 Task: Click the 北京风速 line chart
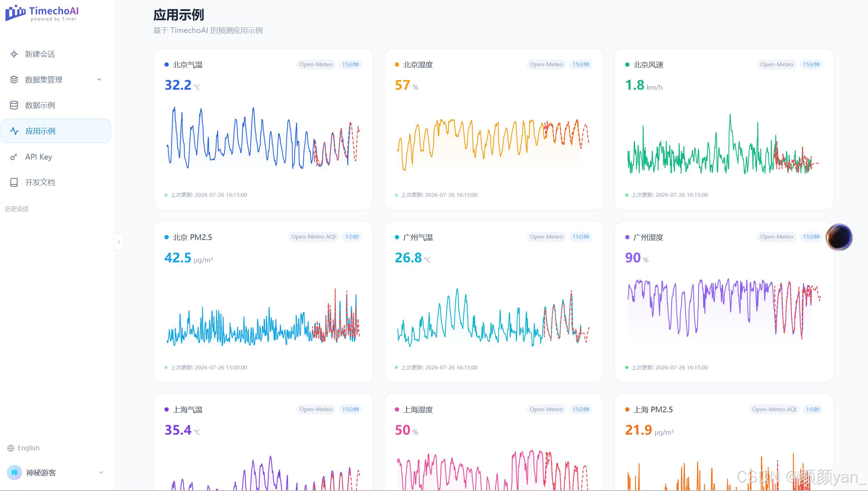click(x=724, y=144)
